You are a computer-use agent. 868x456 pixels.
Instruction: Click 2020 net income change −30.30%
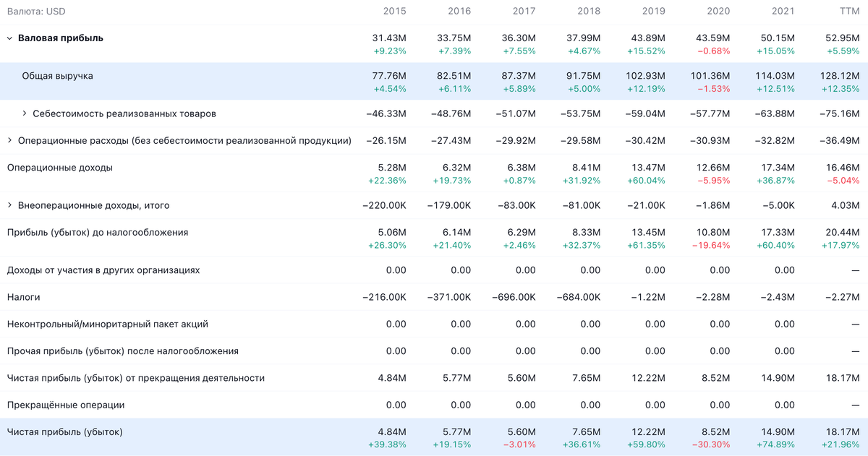coord(710,444)
